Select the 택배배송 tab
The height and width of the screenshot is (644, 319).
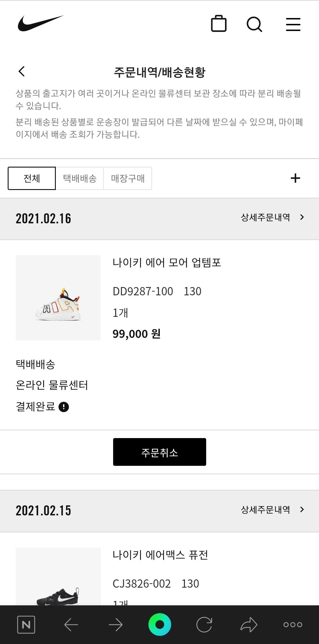(x=80, y=178)
